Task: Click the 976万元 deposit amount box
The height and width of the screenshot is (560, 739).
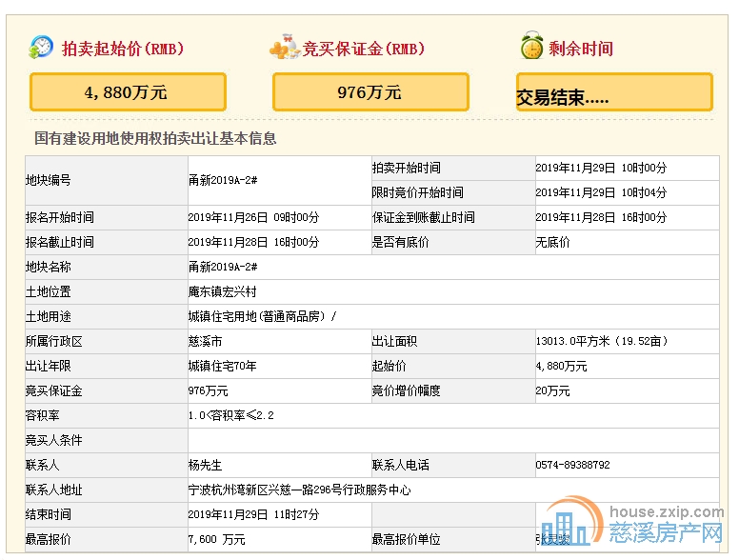Action: [x=370, y=92]
